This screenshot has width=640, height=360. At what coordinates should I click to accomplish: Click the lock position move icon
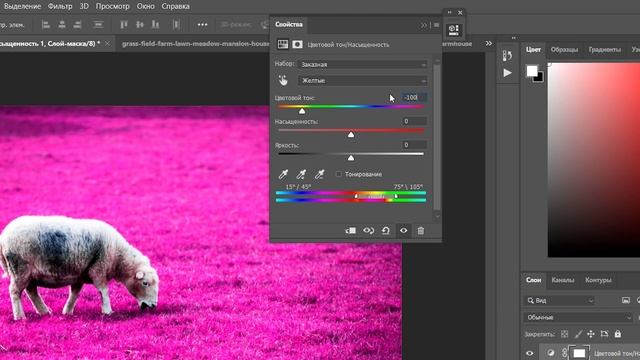(x=591, y=334)
